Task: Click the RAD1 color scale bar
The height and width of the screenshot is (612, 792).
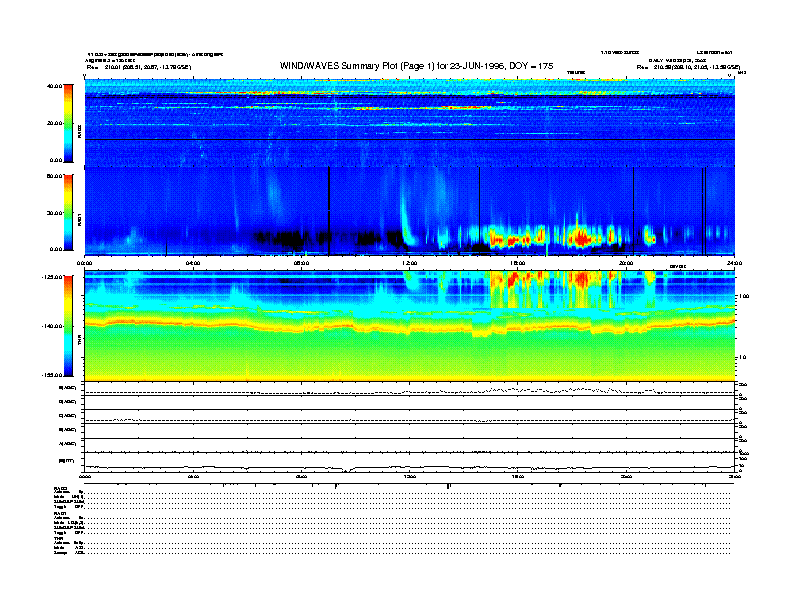Action: click(x=68, y=212)
